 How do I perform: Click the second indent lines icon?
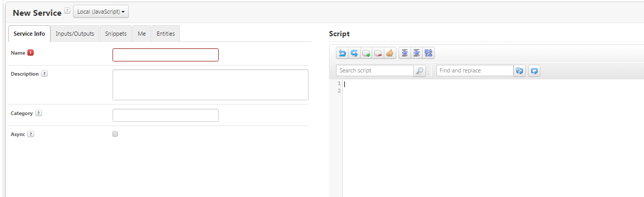pyautogui.click(x=416, y=53)
